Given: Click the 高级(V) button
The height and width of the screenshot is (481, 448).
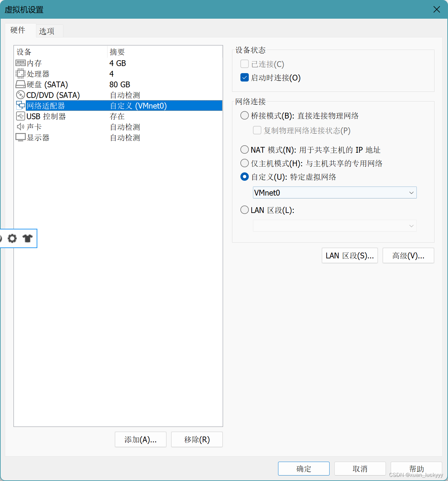Looking at the screenshot, I should tap(408, 255).
